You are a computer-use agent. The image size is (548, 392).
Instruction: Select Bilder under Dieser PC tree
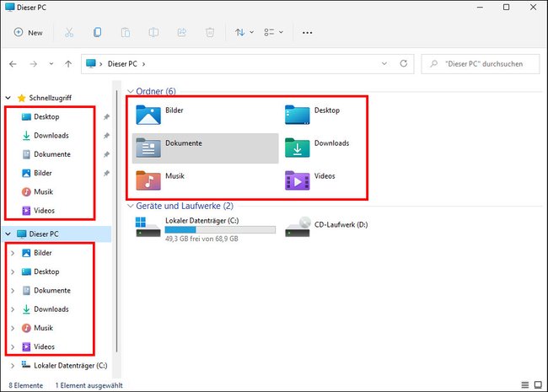pos(43,253)
